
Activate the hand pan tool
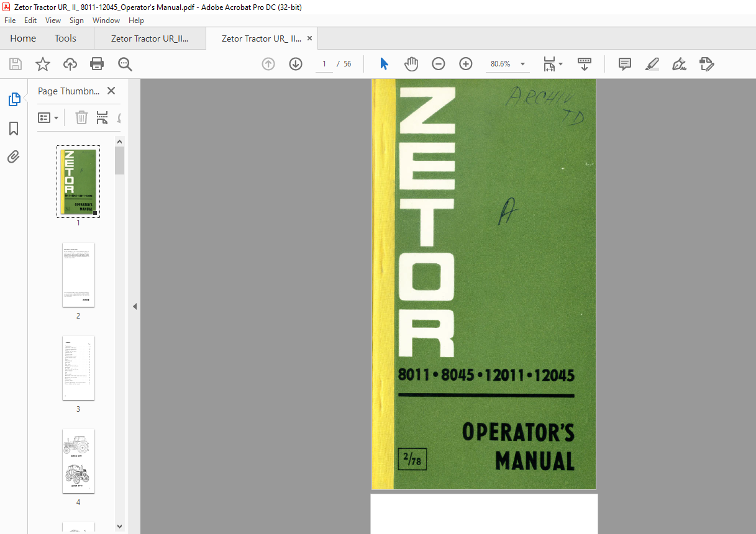(411, 64)
